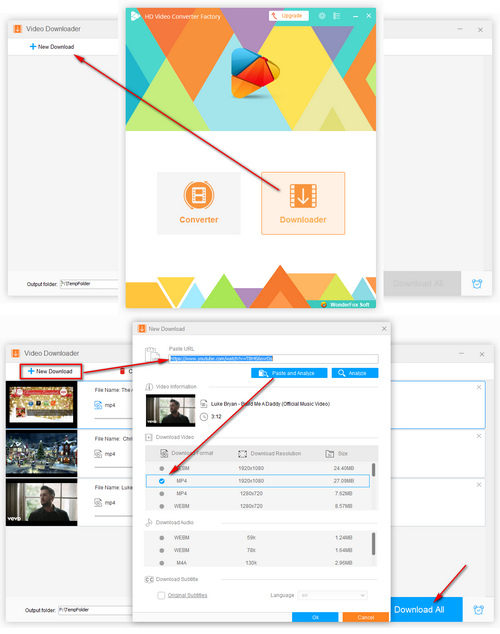
Task: Remove the third download item with its X
Action: pyautogui.click(x=479, y=484)
